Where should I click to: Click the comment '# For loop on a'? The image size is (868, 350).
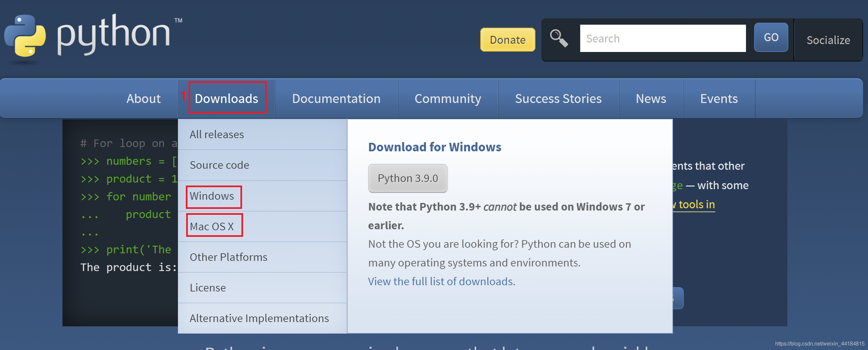pos(129,143)
